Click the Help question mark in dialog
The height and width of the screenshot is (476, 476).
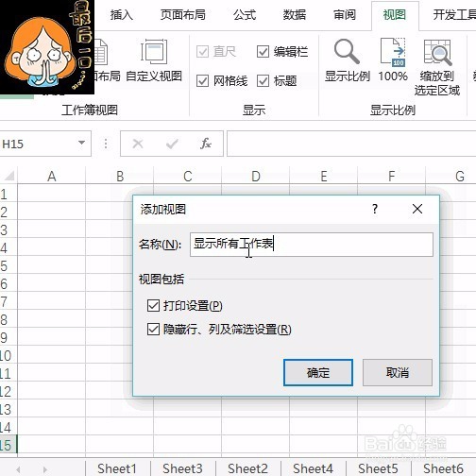point(375,209)
